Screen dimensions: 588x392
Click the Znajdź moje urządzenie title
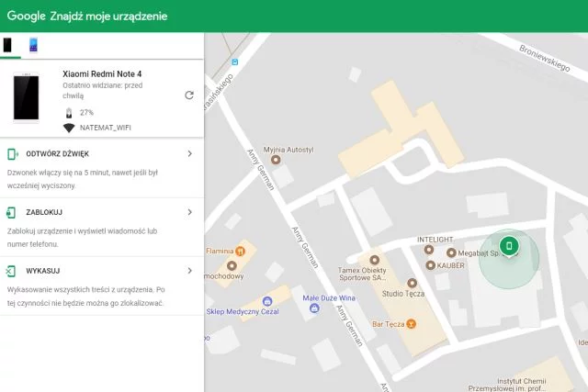pos(108,17)
